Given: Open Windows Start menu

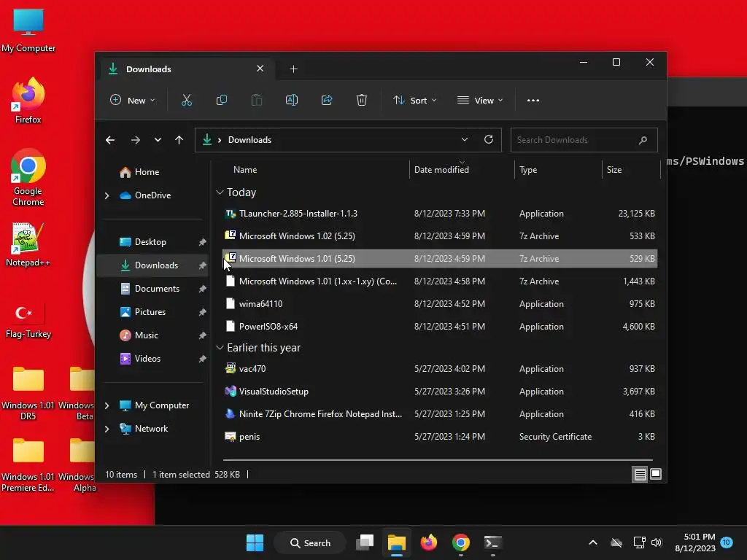Looking at the screenshot, I should 255,542.
